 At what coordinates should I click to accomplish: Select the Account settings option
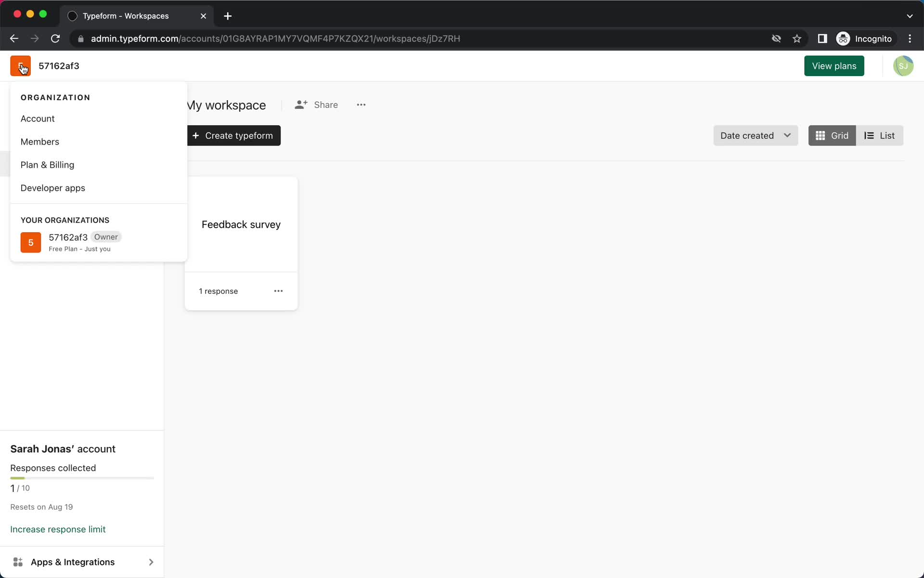[x=37, y=118]
